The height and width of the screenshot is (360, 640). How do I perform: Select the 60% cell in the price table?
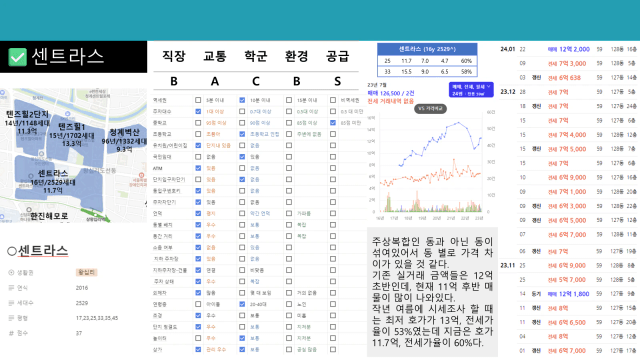(466, 61)
